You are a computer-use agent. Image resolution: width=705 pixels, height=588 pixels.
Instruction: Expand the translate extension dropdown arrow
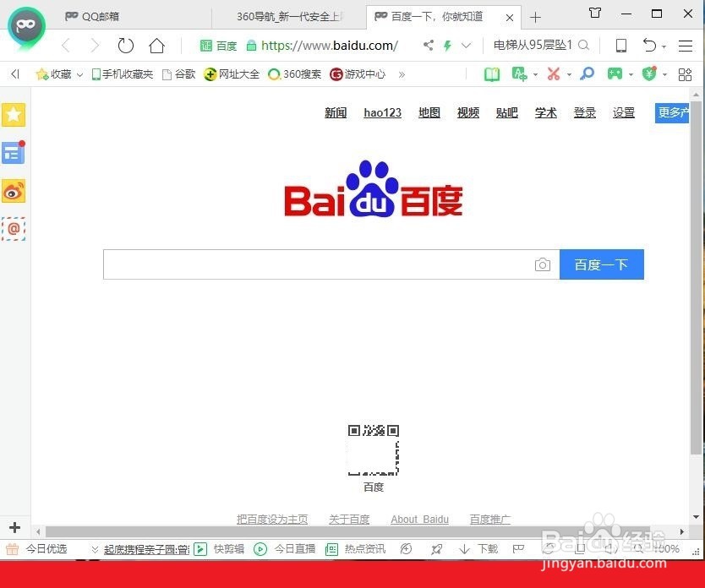(535, 75)
